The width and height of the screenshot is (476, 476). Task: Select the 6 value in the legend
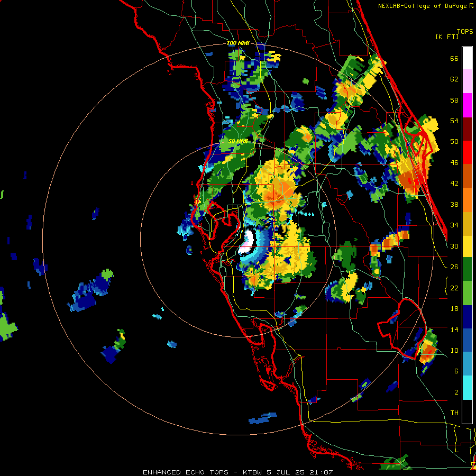click(x=456, y=371)
